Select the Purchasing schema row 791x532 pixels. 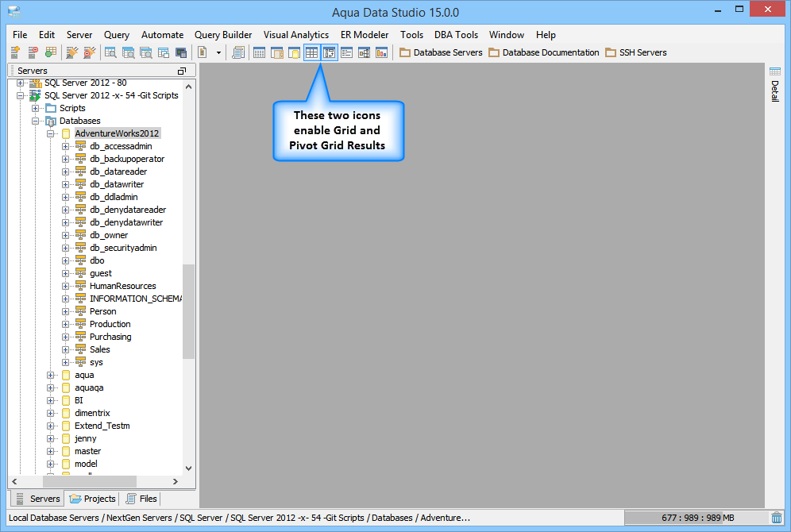point(110,337)
